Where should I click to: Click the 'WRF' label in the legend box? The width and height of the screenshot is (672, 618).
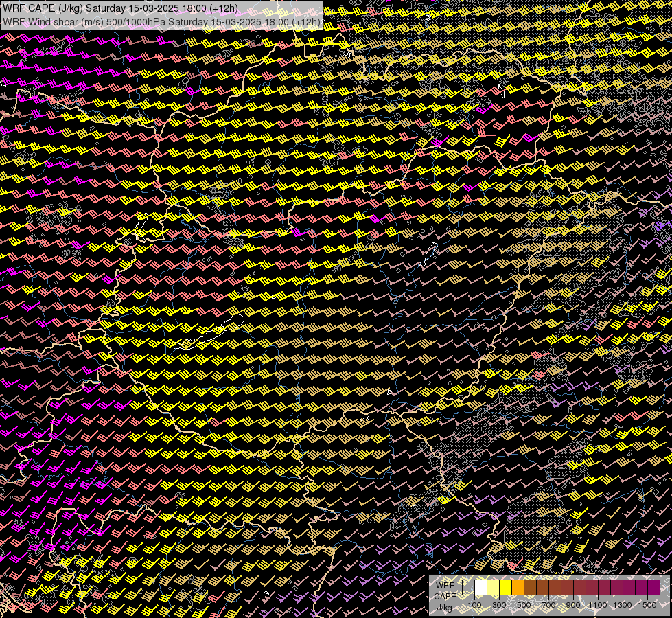pos(445,586)
